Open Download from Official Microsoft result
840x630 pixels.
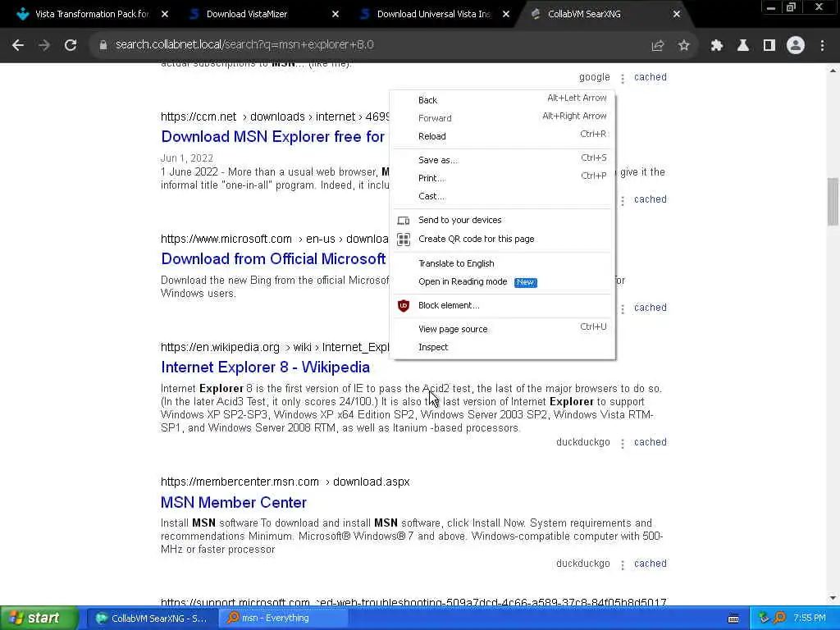coord(273,259)
